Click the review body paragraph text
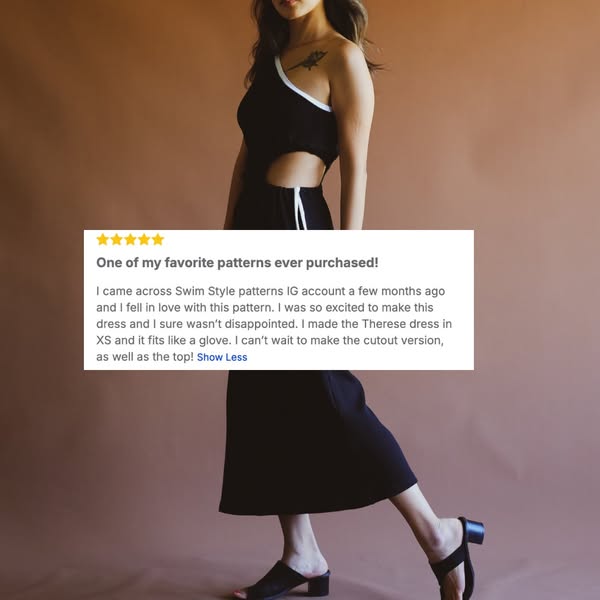This screenshot has height=600, width=600. point(274,324)
